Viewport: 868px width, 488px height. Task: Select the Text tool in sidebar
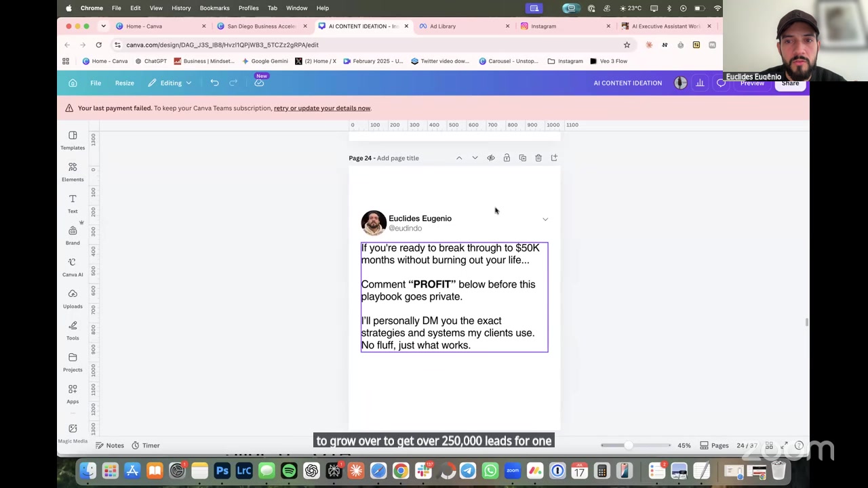73,203
